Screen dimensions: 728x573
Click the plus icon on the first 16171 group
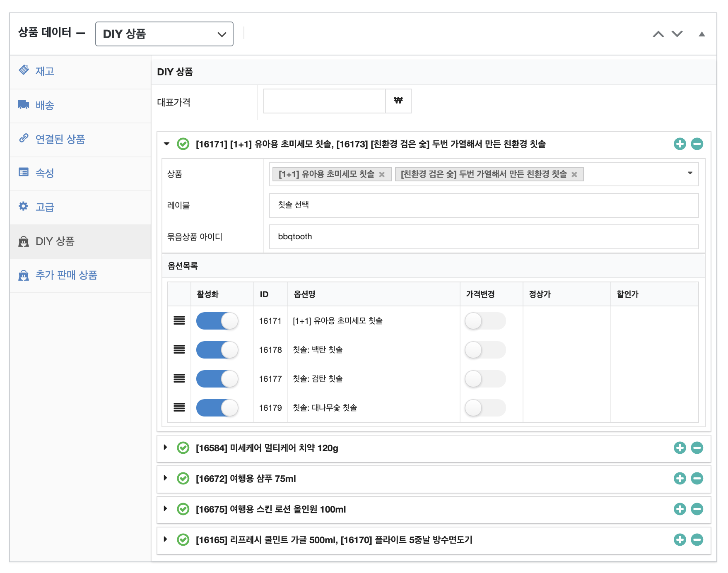point(679,144)
